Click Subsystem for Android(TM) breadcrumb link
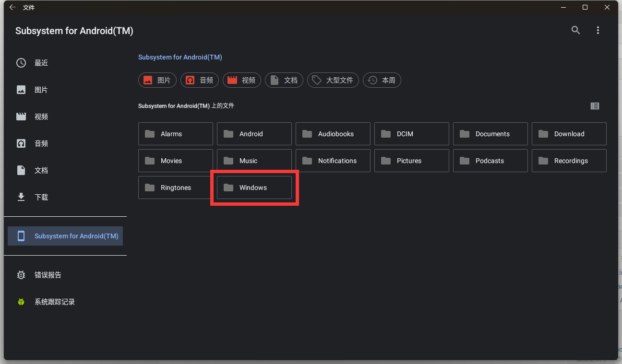This screenshot has height=364, width=622. [x=180, y=57]
